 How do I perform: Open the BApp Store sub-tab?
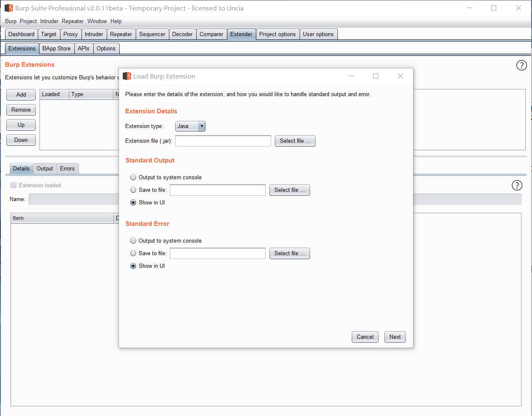coord(56,48)
